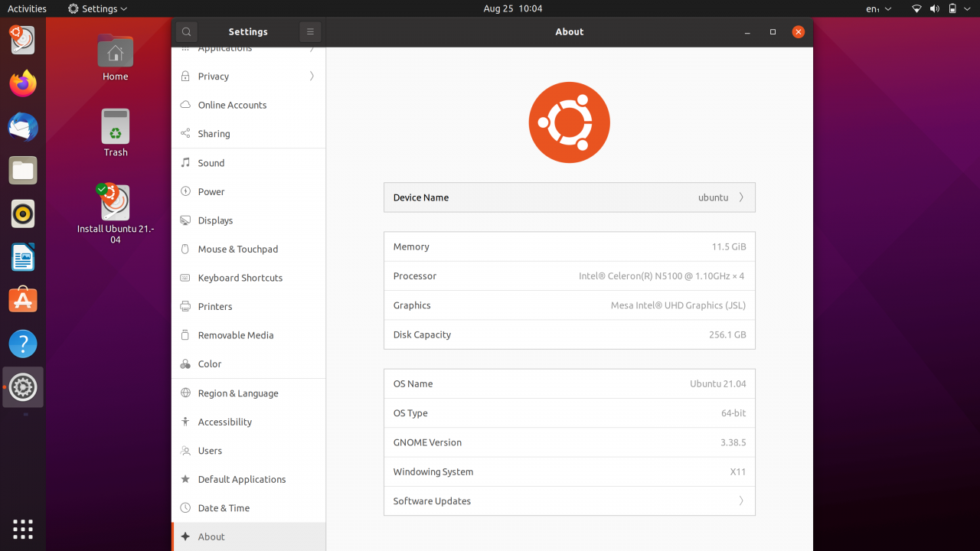
Task: Launch Rhythmbox from the dock
Action: (23, 214)
